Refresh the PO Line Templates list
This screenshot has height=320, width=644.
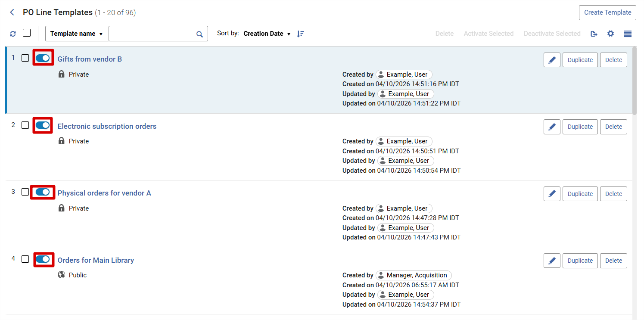[13, 34]
